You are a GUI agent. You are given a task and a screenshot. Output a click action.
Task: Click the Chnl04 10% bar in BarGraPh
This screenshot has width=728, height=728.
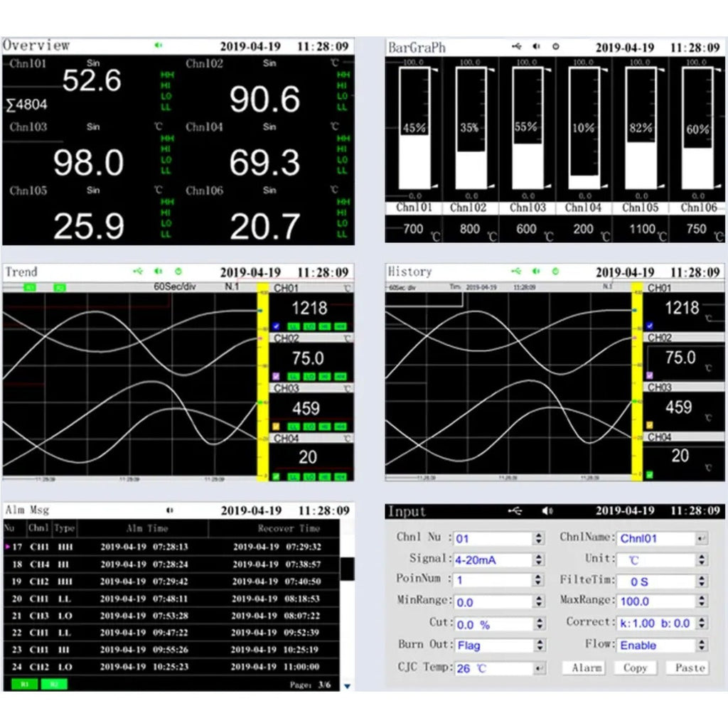(584, 128)
